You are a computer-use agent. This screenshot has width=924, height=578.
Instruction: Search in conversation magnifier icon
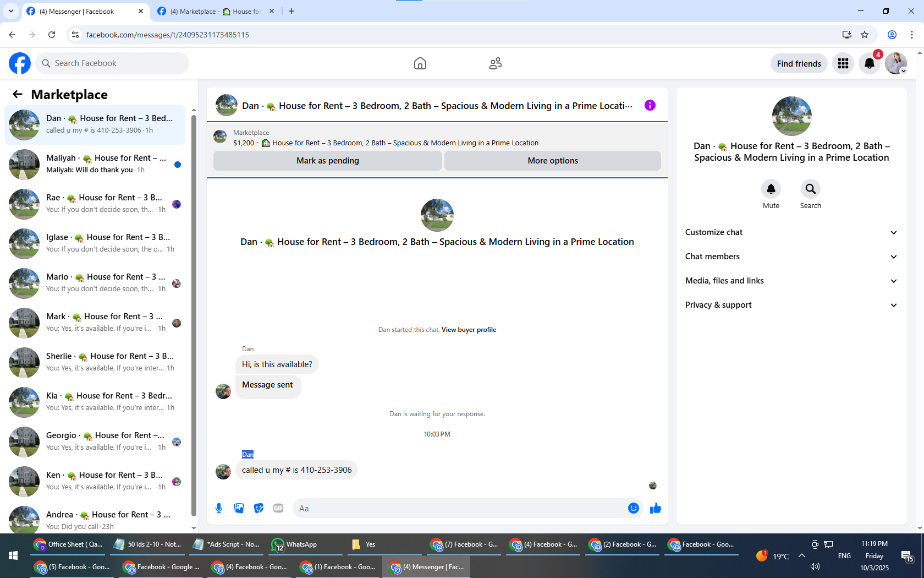pos(811,189)
